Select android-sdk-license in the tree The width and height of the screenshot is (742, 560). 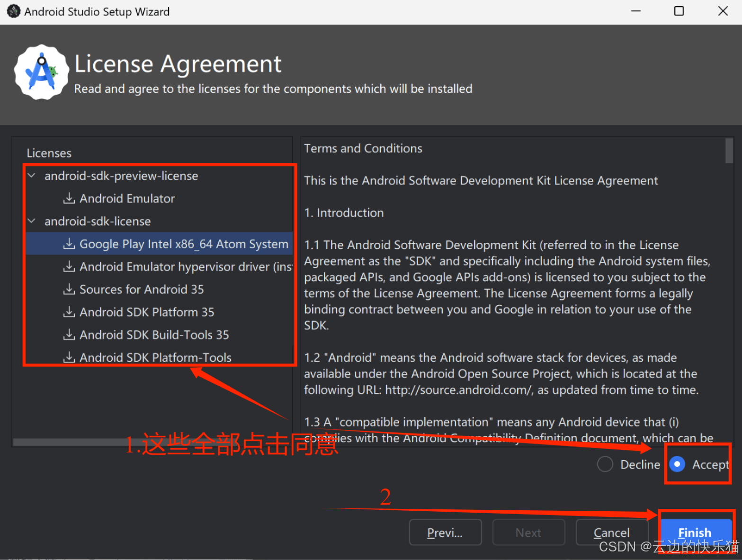coord(98,221)
